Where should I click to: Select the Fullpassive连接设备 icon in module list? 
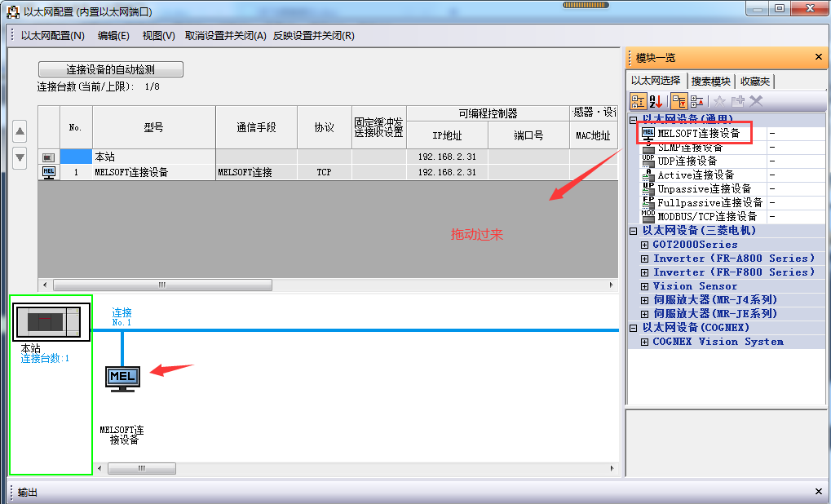point(648,202)
